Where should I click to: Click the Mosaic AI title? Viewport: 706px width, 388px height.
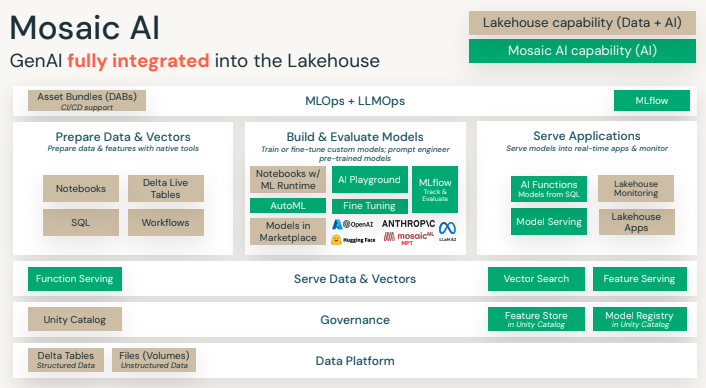point(85,28)
